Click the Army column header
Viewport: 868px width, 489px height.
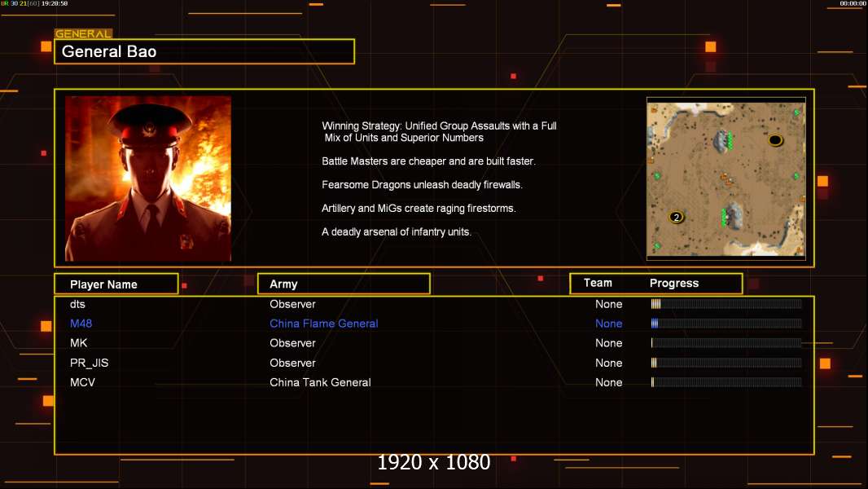coord(344,284)
